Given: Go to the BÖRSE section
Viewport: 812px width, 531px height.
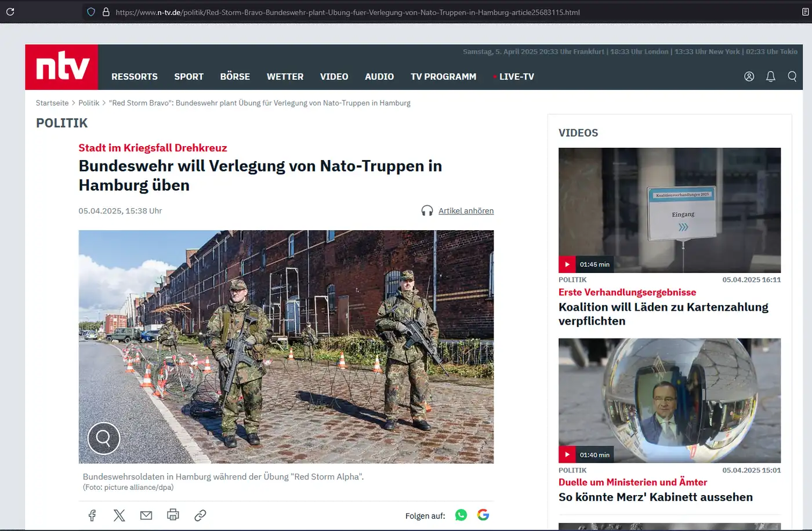Looking at the screenshot, I should tap(235, 77).
